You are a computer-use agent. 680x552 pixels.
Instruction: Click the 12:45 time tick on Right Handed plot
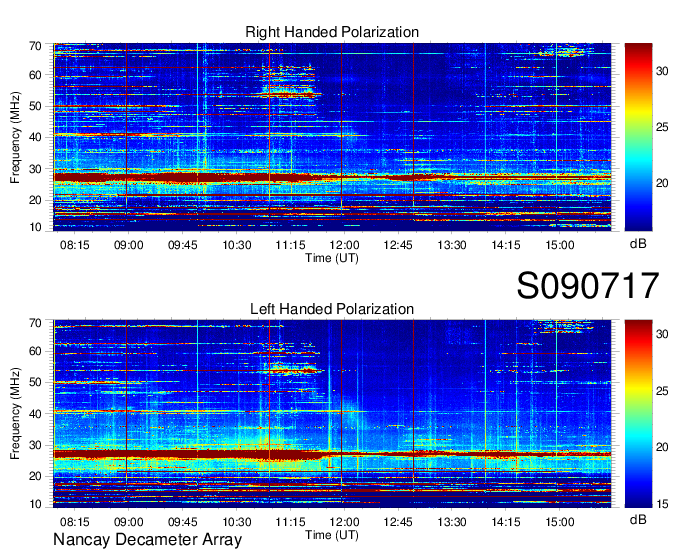pyautogui.click(x=398, y=245)
